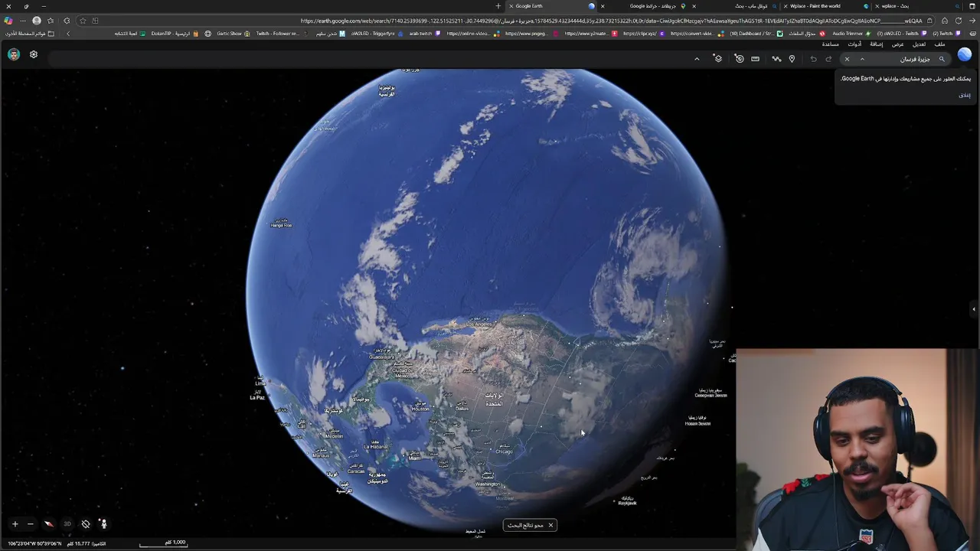The image size is (980, 551).
Task: Open the map layers icon
Action: pyautogui.click(x=717, y=59)
